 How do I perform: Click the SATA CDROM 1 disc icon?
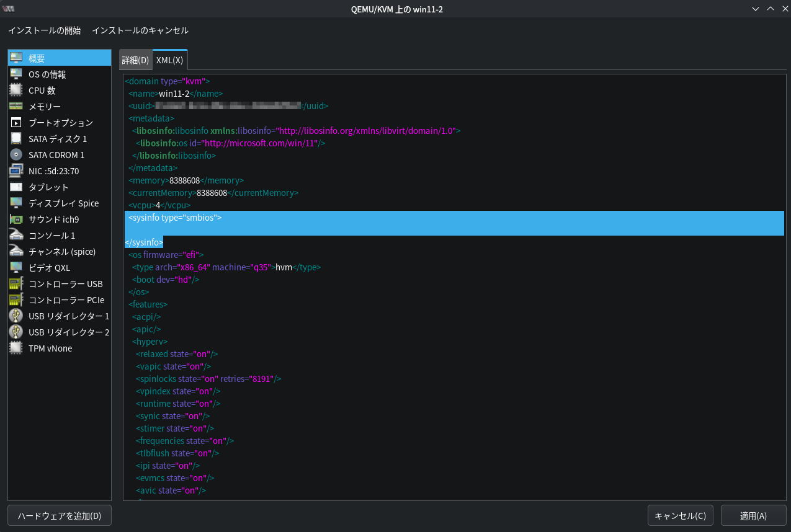(x=16, y=155)
